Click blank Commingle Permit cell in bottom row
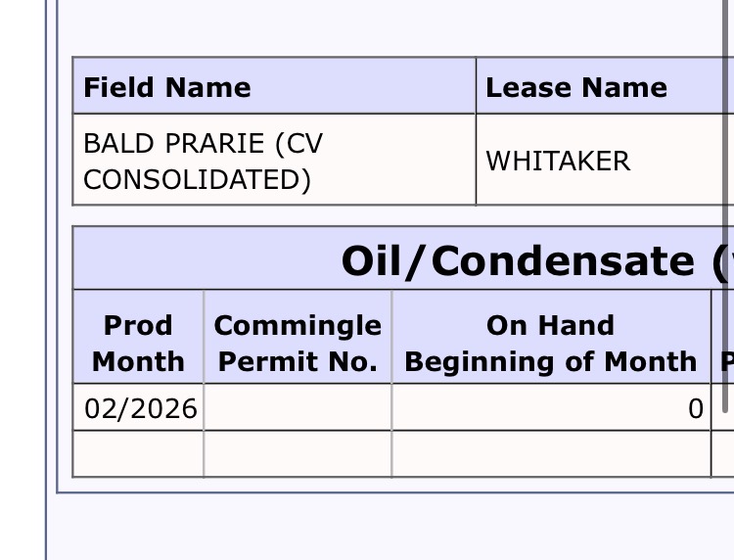Viewport: 734px width, 560px height. point(298,454)
